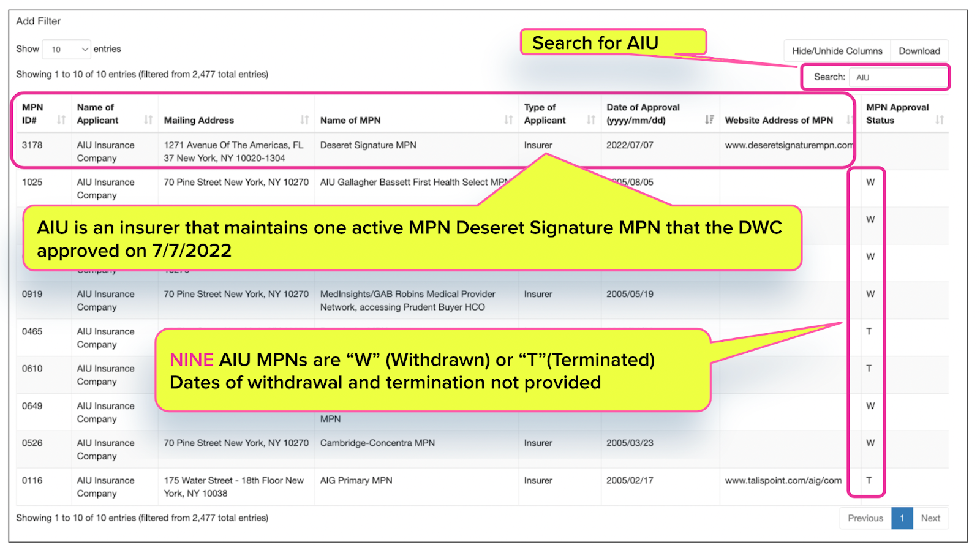The image size is (980, 550).
Task: Click Deseret Signature MPN name cell
Action: [x=368, y=145]
